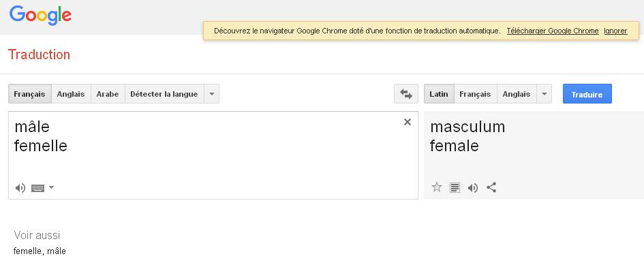The image size is (644, 267).
Task: Click inside the source text box
Action: coord(213,155)
